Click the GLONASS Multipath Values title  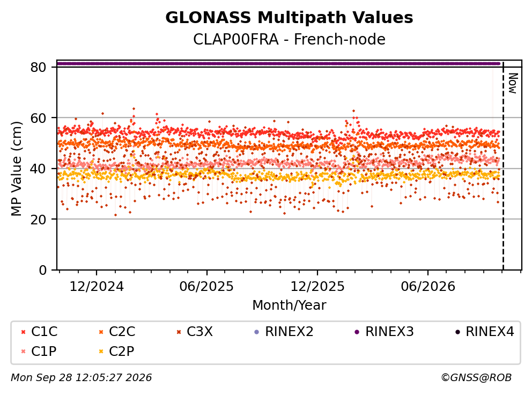[x=289, y=18]
